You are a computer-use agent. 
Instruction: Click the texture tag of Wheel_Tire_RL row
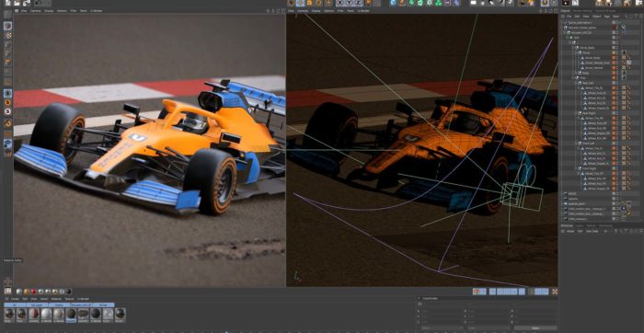pos(624,88)
